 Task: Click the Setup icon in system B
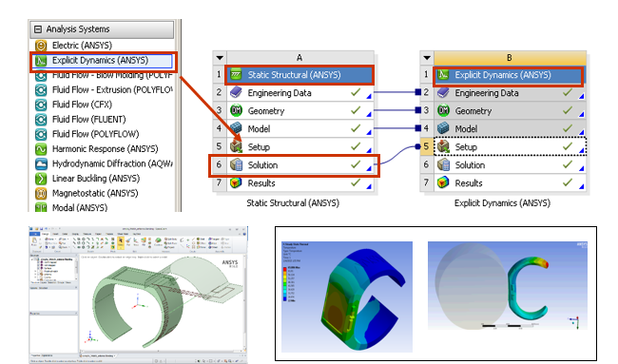(443, 146)
